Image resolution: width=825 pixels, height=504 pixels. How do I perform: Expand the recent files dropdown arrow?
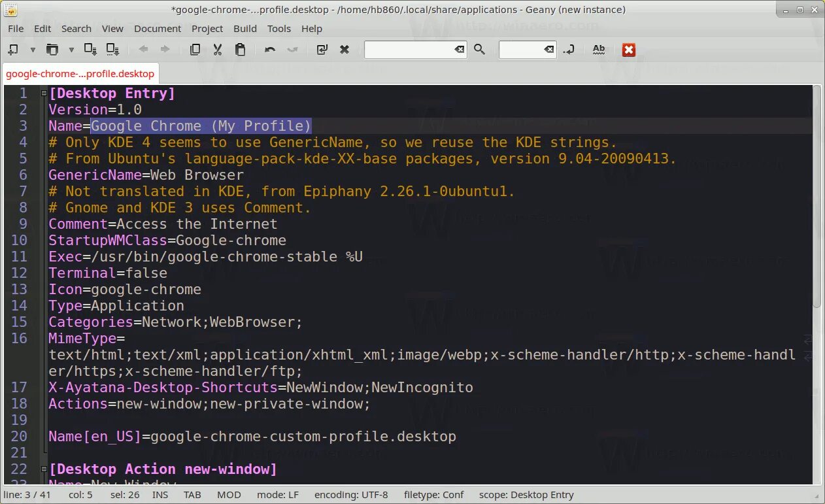click(71, 50)
